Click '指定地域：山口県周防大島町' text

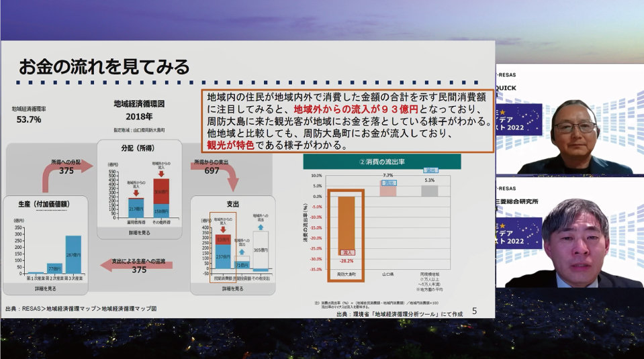[x=139, y=130]
